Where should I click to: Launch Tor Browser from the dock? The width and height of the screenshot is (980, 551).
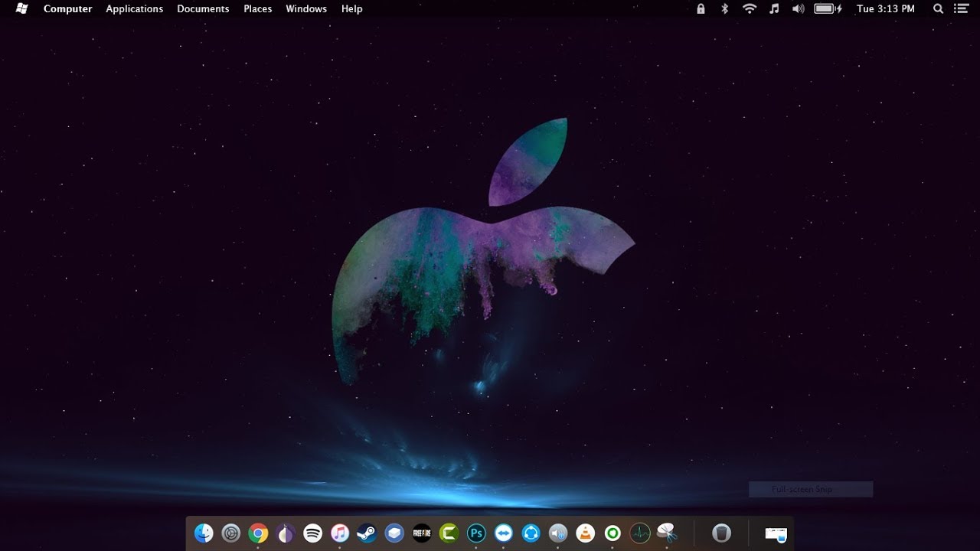[x=286, y=533]
